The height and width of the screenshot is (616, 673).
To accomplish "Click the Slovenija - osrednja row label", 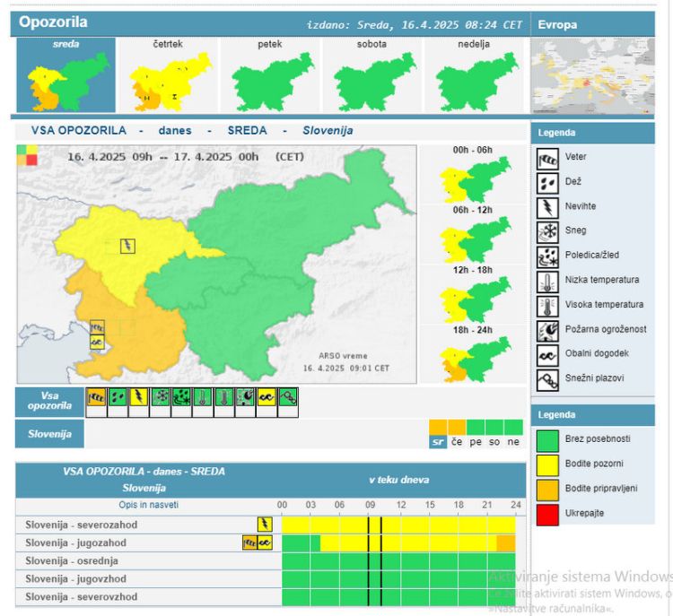I will click(x=72, y=560).
